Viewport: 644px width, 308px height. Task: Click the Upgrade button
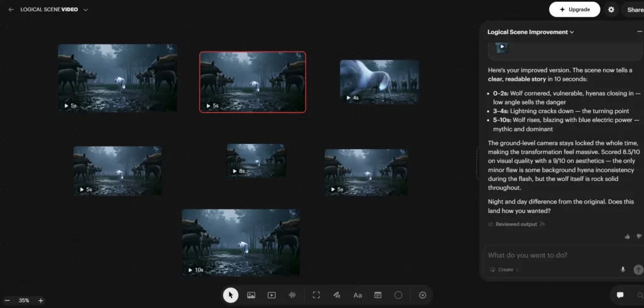(x=574, y=9)
